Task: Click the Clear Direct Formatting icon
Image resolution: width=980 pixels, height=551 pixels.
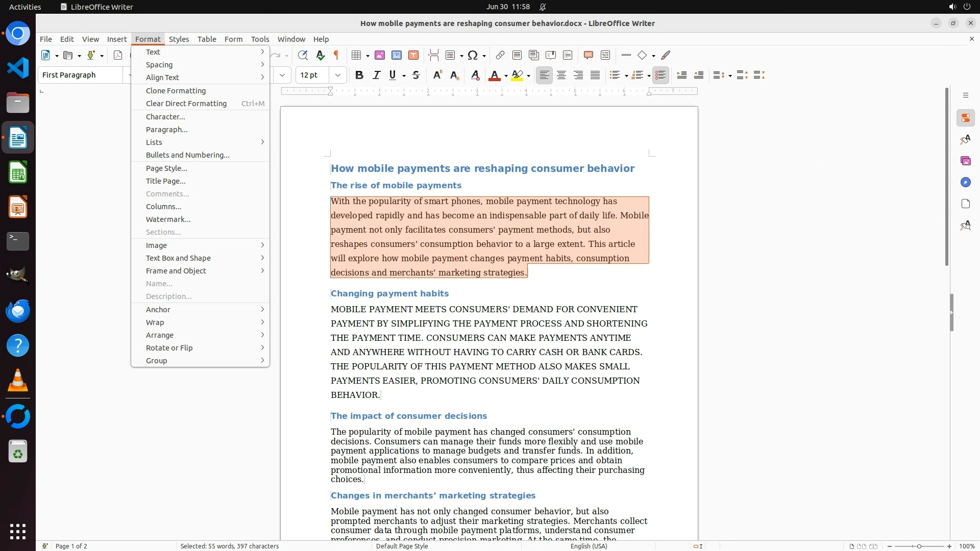Action: tap(475, 75)
